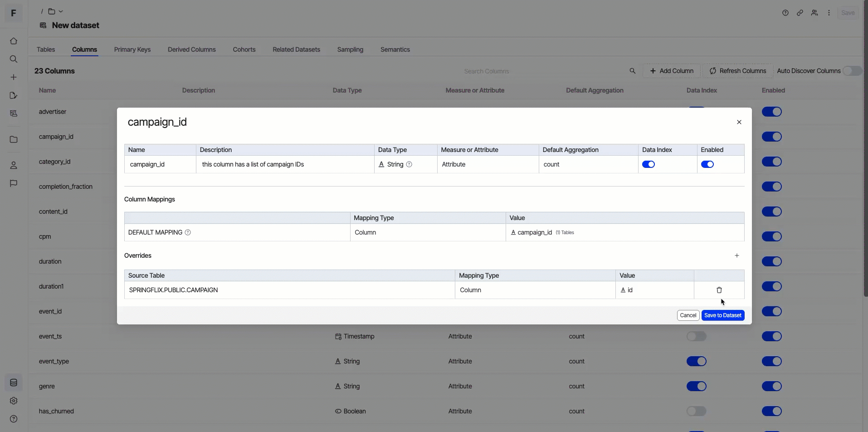Toggle Enabled switch for advertiser row
This screenshot has width=868, height=432.
[772, 112]
